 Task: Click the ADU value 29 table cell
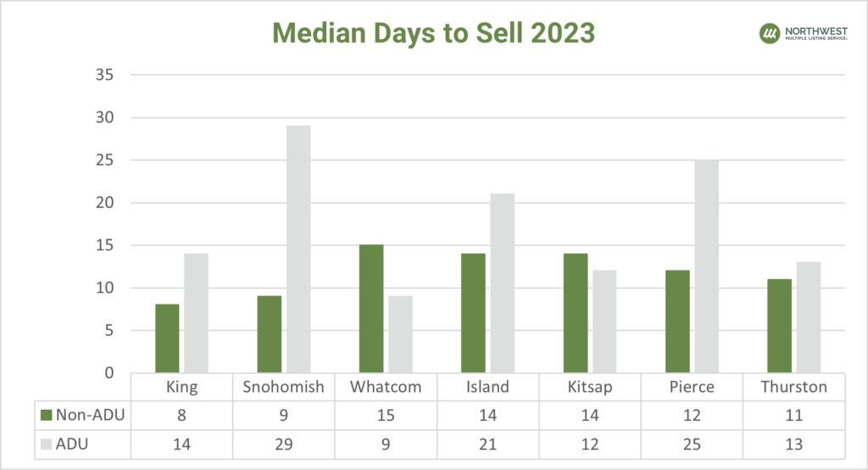coord(284,443)
